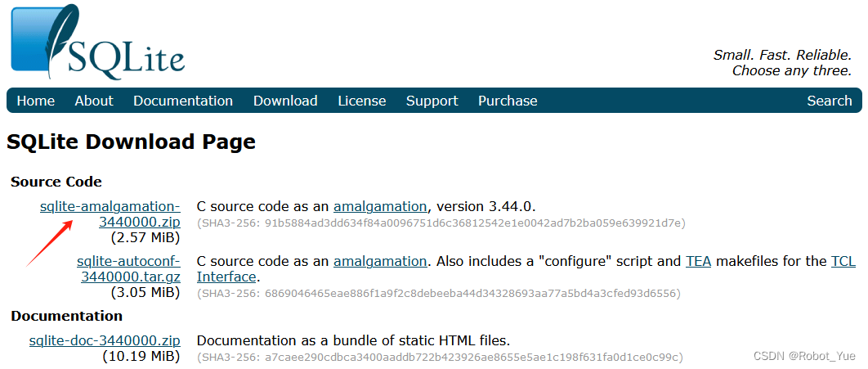The height and width of the screenshot is (369, 868).
Task: Click the static HTML files description
Action: [353, 340]
